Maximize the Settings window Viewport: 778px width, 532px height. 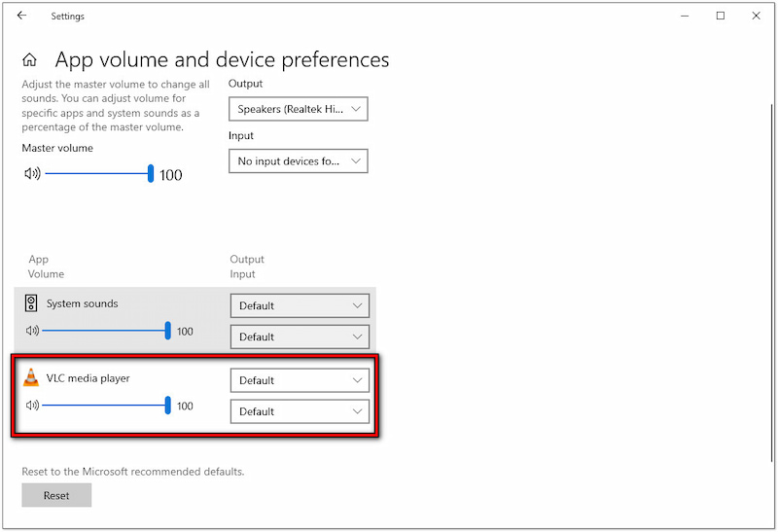pos(721,16)
